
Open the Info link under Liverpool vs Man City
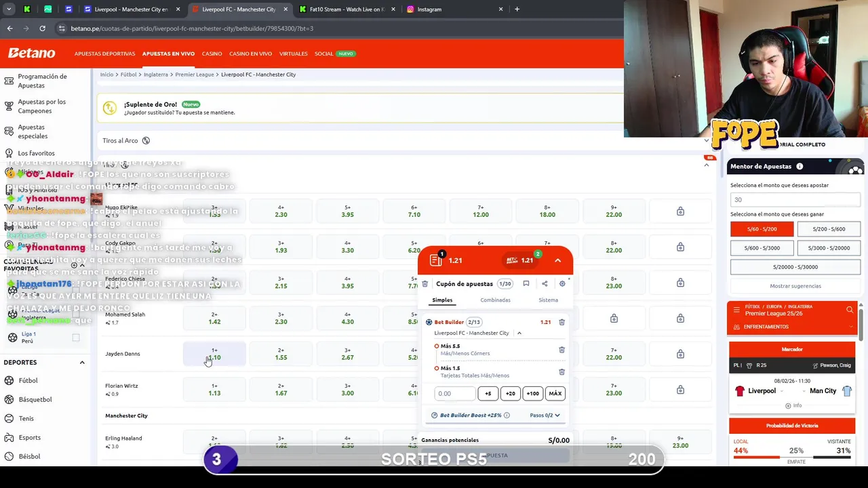tap(793, 405)
